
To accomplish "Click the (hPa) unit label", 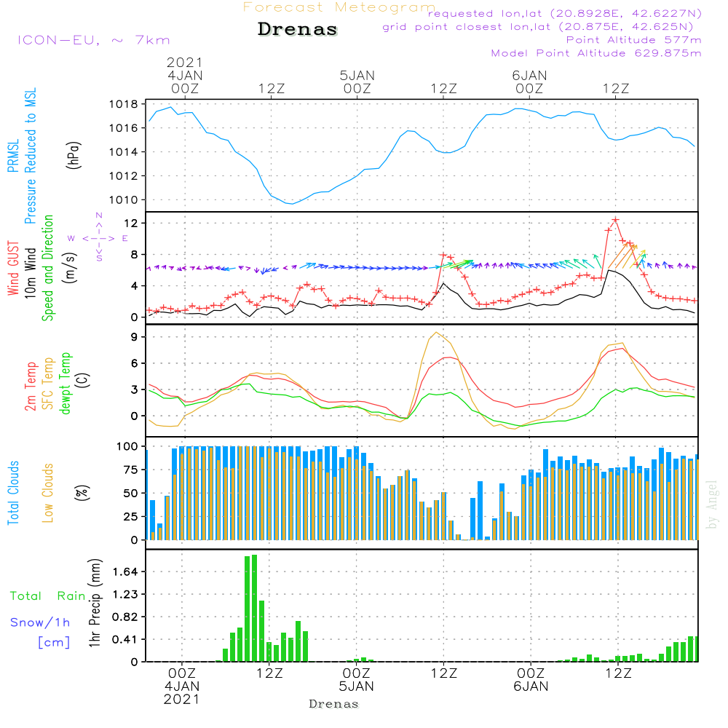I will (x=74, y=155).
